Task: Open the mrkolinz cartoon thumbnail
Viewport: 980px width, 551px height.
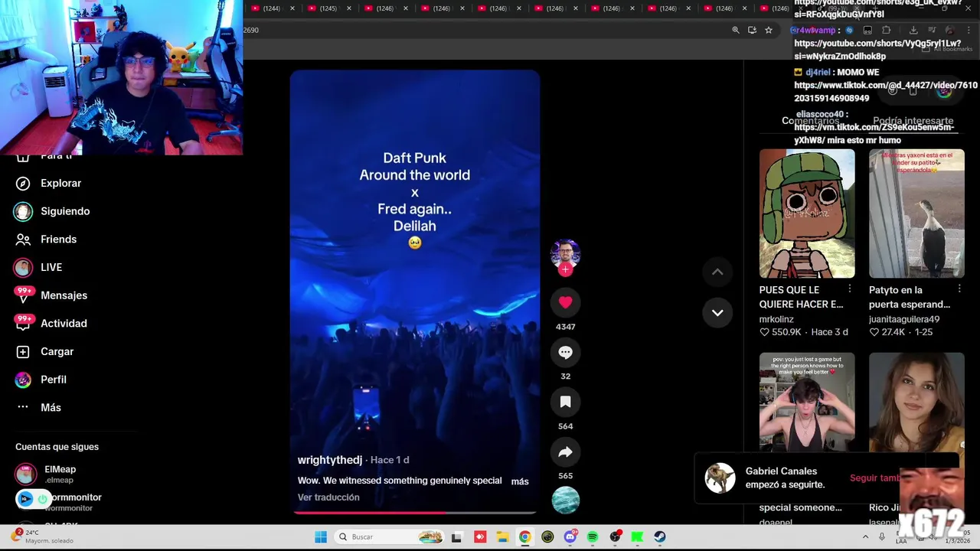Action: point(807,214)
